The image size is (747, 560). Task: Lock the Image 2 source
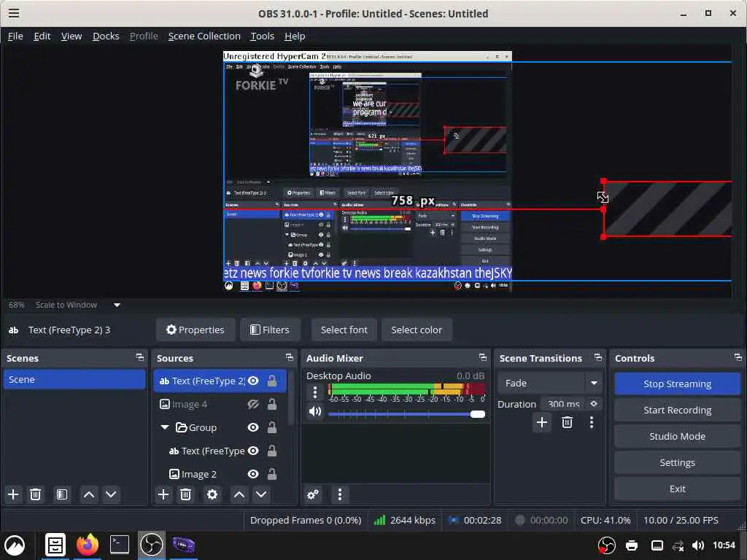tap(272, 474)
